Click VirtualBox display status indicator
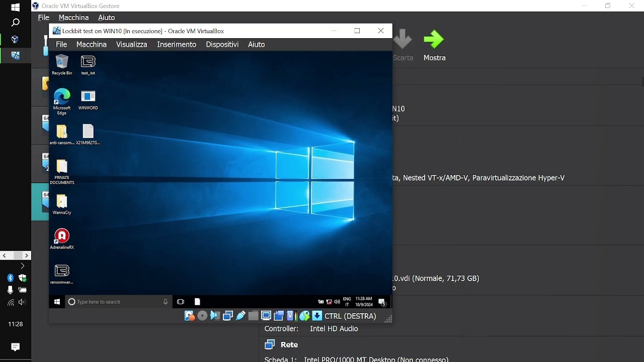 pyautogui.click(x=266, y=316)
